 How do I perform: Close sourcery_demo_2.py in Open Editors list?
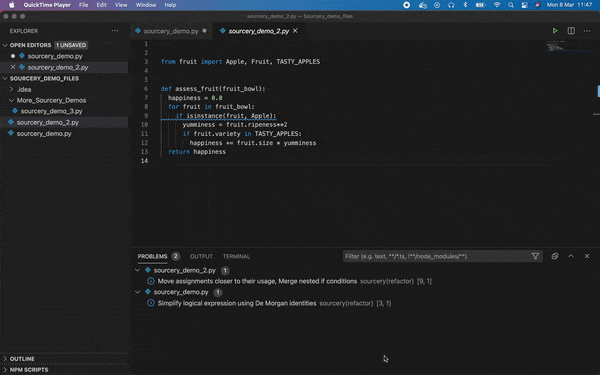click(x=13, y=67)
